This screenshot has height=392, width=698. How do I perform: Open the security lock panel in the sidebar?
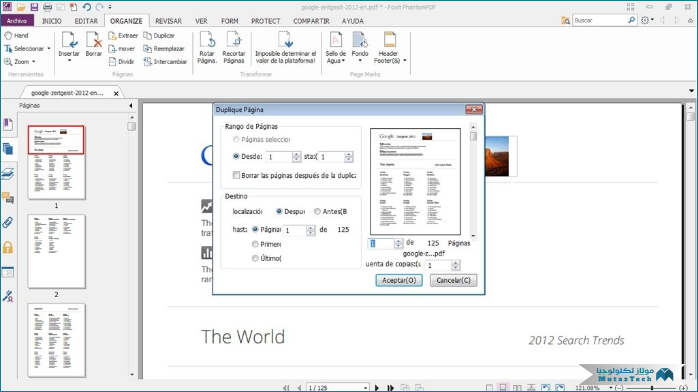point(8,247)
